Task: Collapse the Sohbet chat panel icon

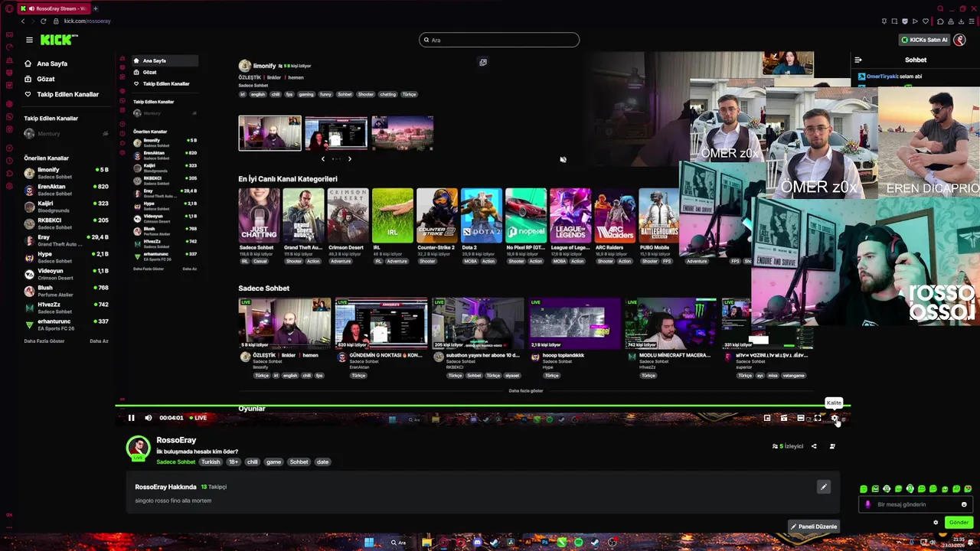Action: tap(858, 60)
